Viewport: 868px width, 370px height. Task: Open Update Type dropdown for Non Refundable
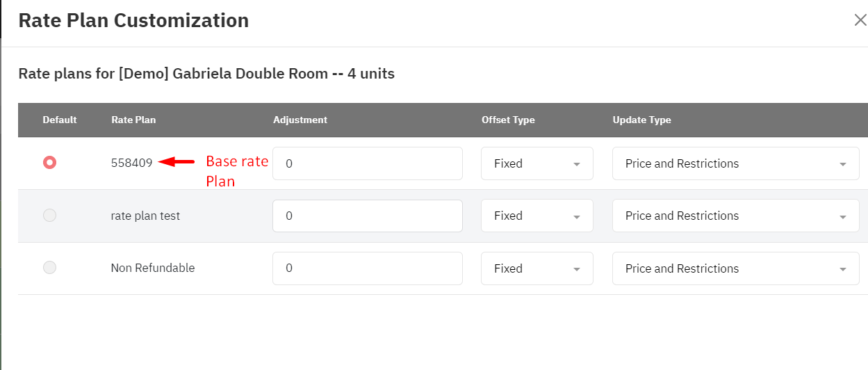pyautogui.click(x=736, y=268)
